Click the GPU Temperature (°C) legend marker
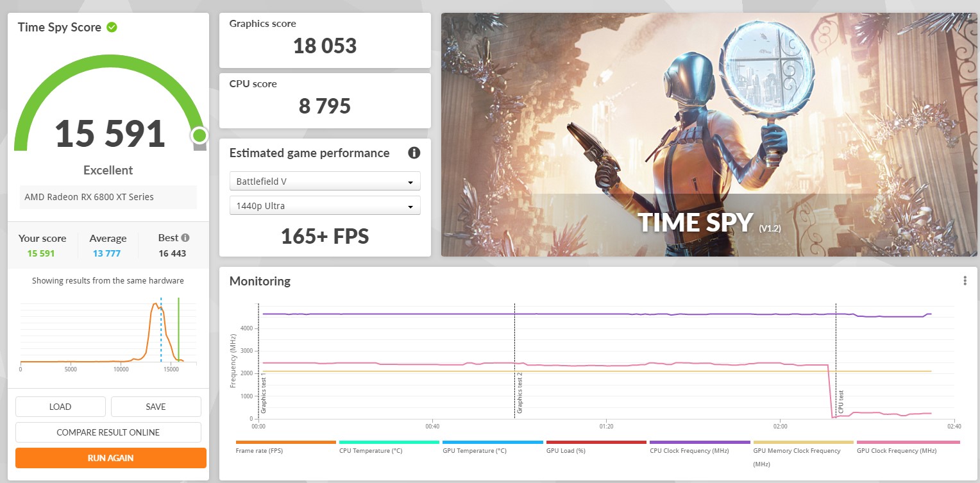Image resolution: width=980 pixels, height=483 pixels. 492,442
